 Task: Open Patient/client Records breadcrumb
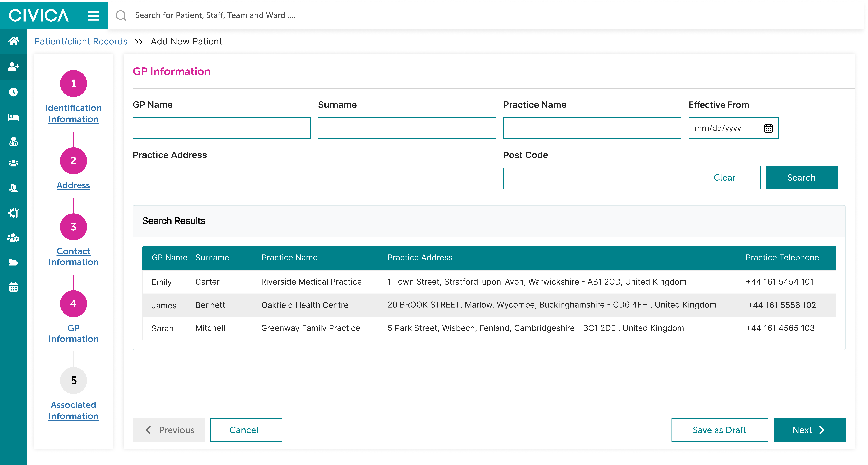coord(81,41)
